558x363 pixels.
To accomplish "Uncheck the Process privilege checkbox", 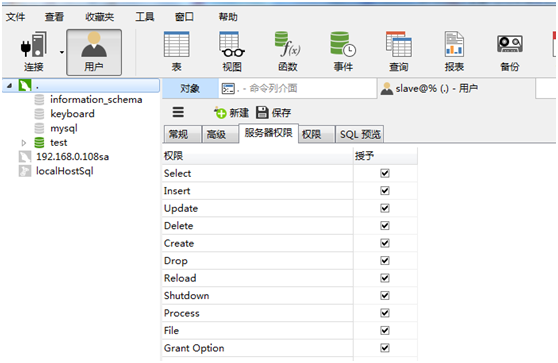I will pos(385,313).
